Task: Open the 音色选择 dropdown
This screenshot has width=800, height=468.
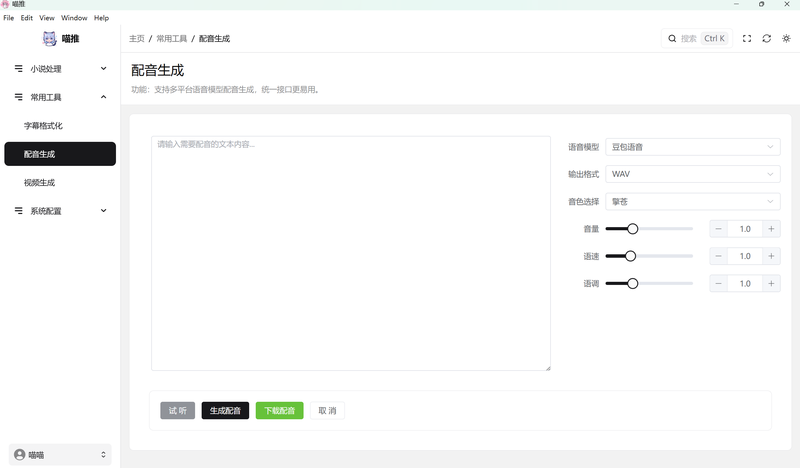Action: (x=692, y=202)
